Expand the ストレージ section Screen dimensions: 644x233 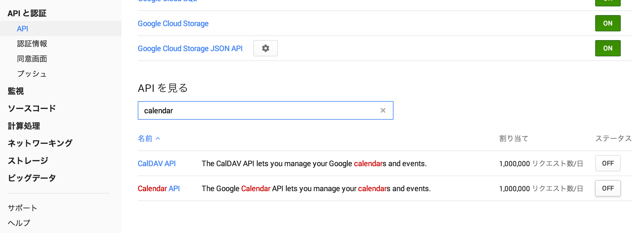[28, 160]
